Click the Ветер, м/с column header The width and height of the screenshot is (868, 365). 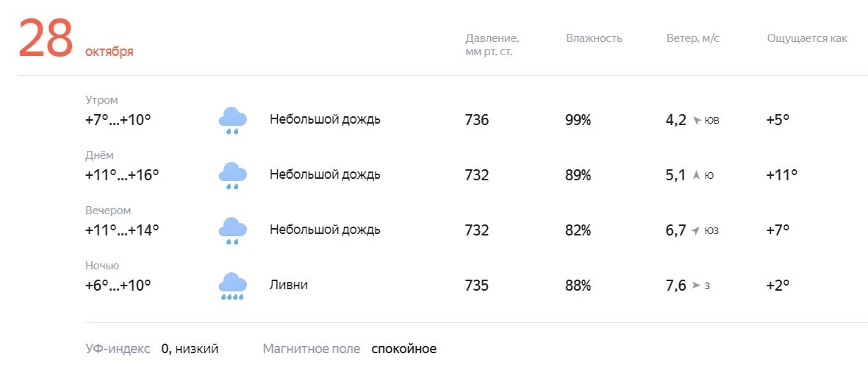pyautogui.click(x=692, y=38)
